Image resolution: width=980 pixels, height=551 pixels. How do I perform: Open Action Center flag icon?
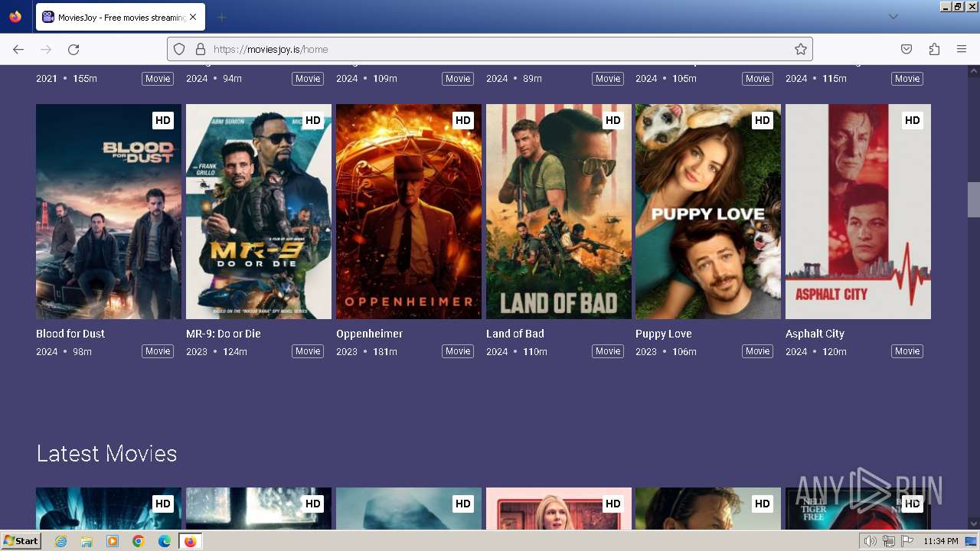click(x=907, y=541)
